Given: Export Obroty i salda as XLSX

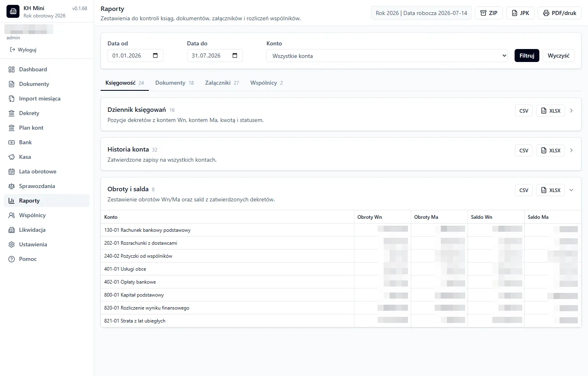Looking at the screenshot, I should pyautogui.click(x=550, y=190).
